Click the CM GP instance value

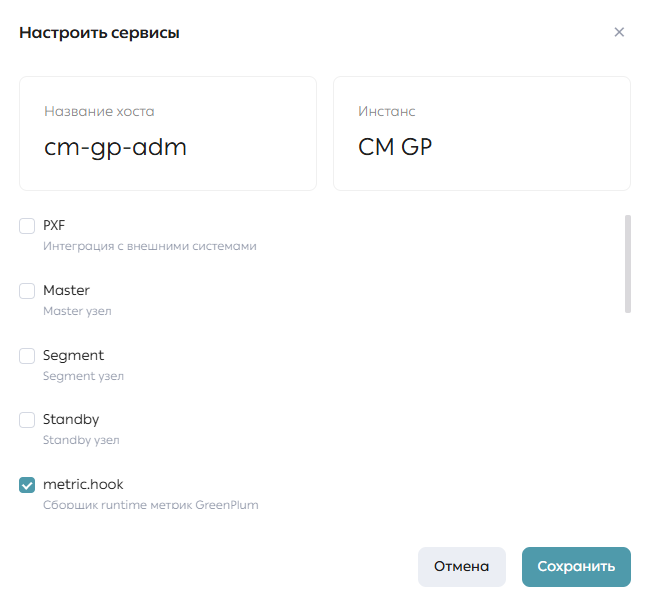pos(395,147)
